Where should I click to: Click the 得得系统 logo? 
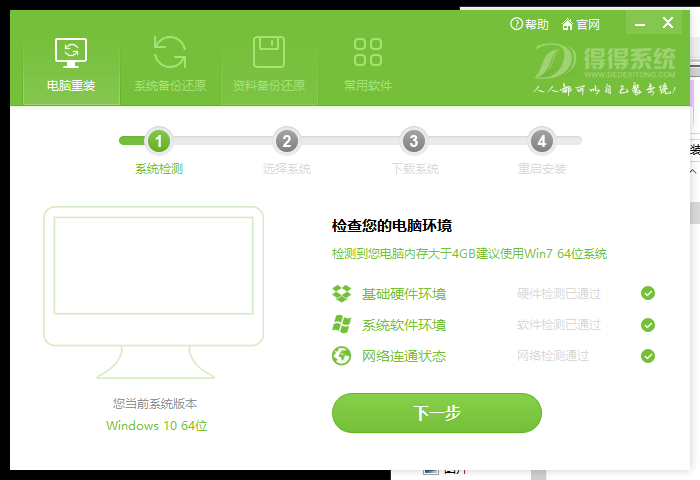click(605, 68)
